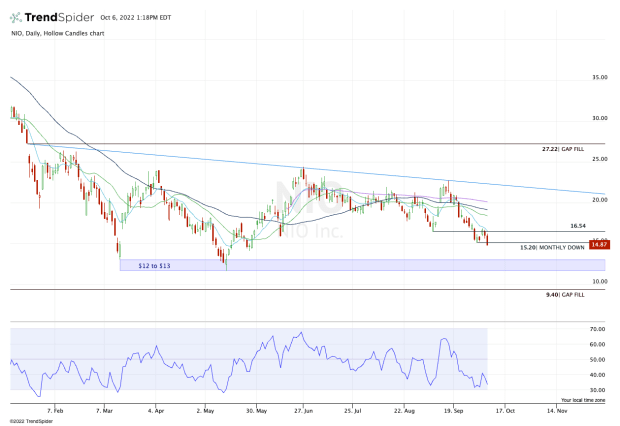Image resolution: width=620 pixels, height=426 pixels.
Task: Click the red 14.67 current price tag
Action: coord(598,244)
